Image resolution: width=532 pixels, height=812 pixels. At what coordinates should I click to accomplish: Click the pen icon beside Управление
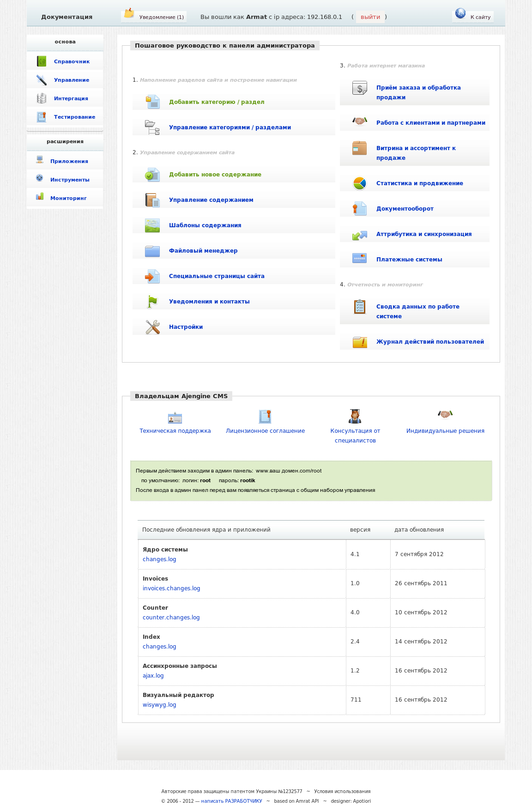pyautogui.click(x=42, y=79)
